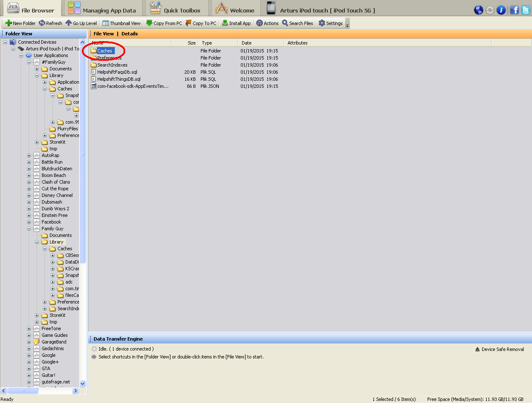Refresh the file listing
This screenshot has width=532, height=403.
coord(50,23)
